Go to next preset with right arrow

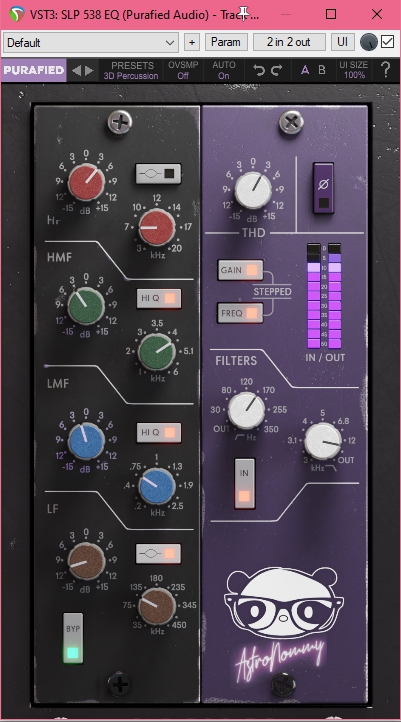click(89, 70)
